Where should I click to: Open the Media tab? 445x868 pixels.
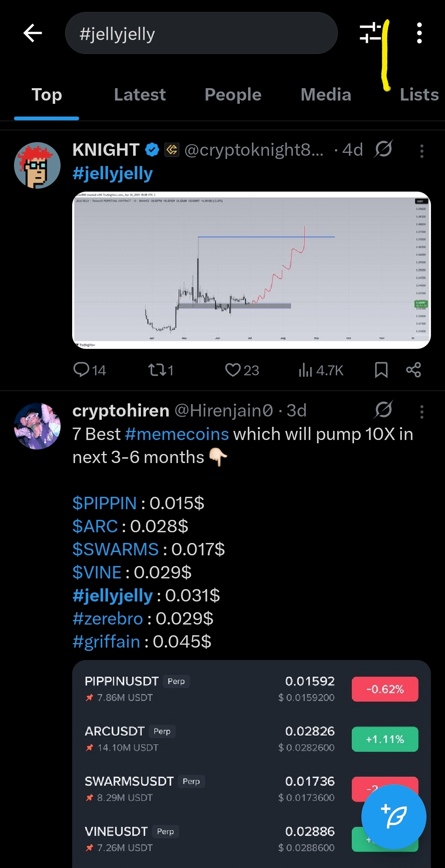326,95
